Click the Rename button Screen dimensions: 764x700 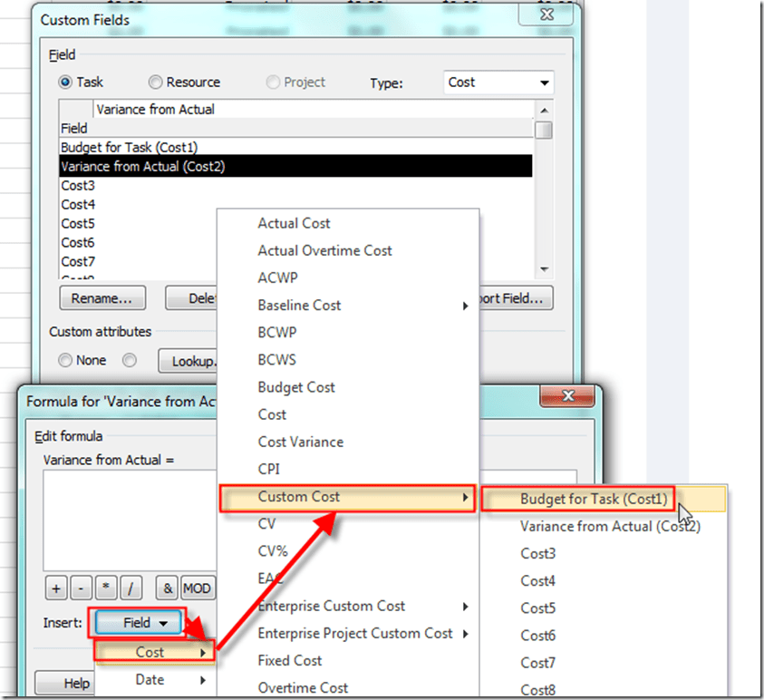coord(102,297)
